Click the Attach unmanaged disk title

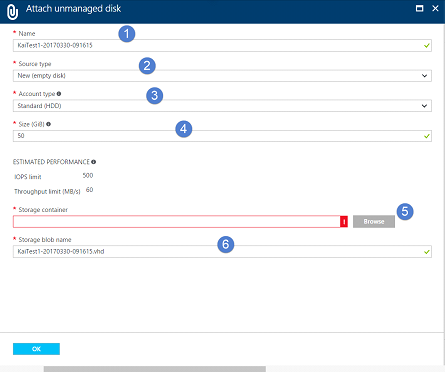[x=73, y=9]
